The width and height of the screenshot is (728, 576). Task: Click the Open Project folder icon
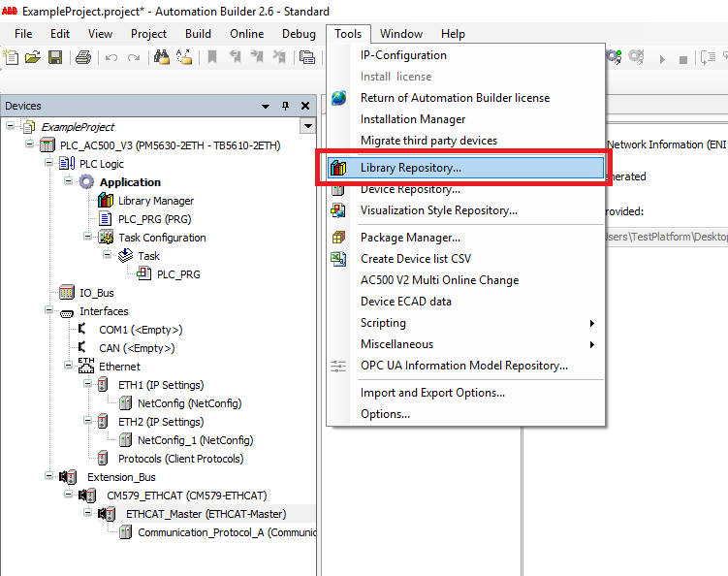click(33, 57)
